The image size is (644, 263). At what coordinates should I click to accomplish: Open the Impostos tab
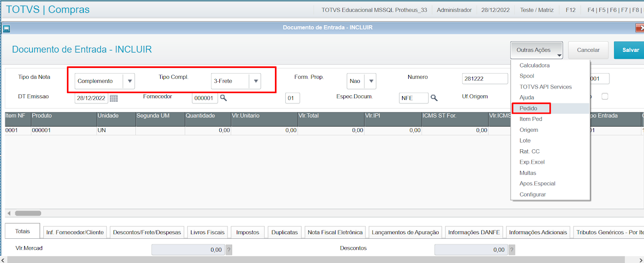[x=248, y=232]
